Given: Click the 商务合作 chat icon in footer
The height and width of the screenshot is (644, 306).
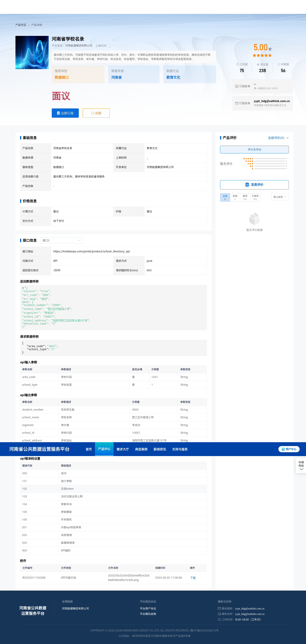Looking at the screenshot, I should coord(219,614).
